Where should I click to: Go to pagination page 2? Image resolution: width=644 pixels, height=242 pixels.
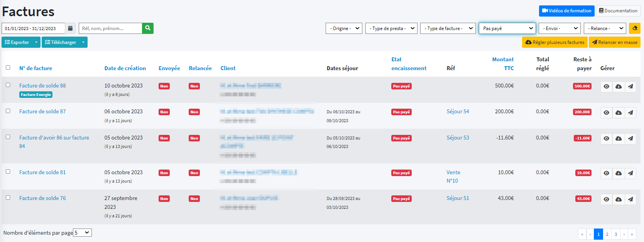pos(607,234)
